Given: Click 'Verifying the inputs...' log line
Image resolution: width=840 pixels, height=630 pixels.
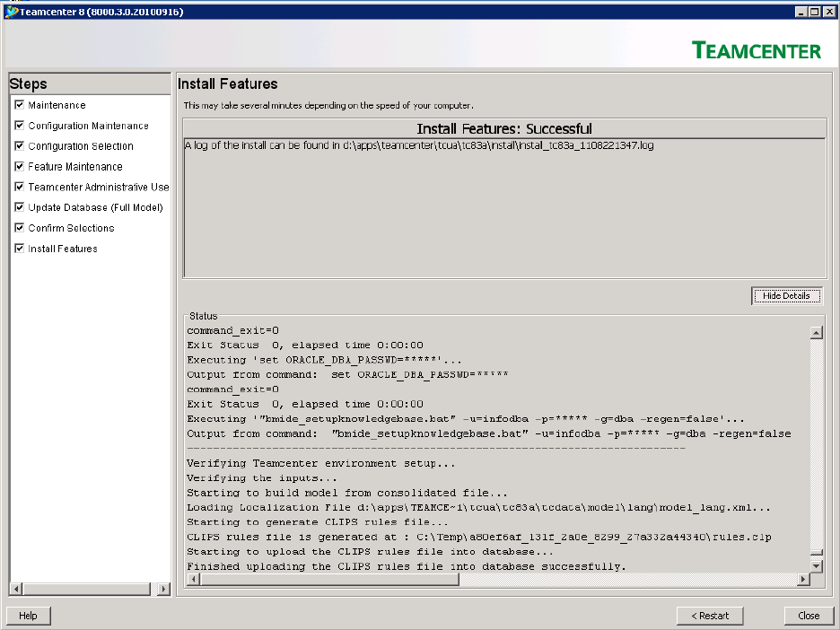Looking at the screenshot, I should click(x=261, y=477).
